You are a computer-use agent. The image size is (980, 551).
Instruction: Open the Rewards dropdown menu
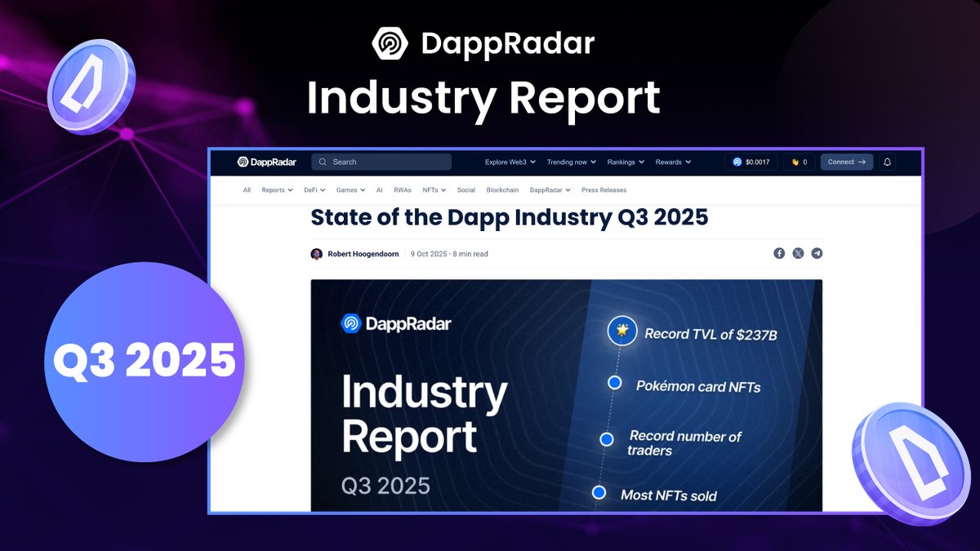pos(673,162)
